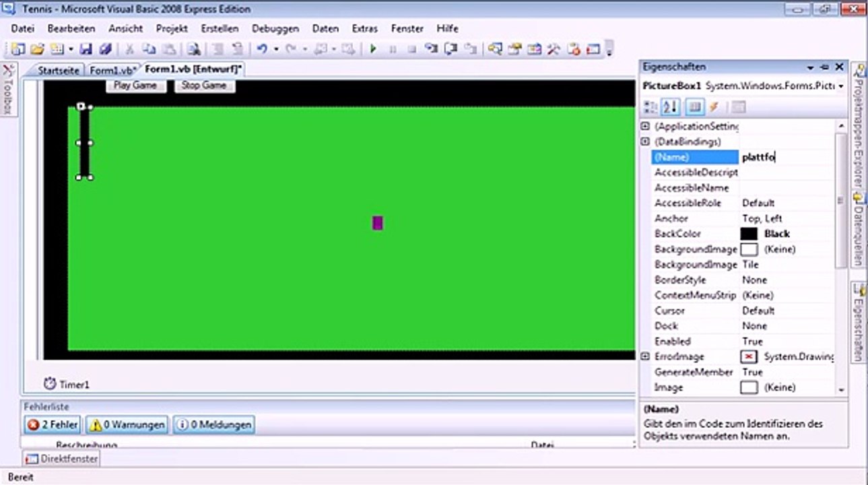Click the Eigenschaften property grid scrollbar

pyautogui.click(x=841, y=257)
